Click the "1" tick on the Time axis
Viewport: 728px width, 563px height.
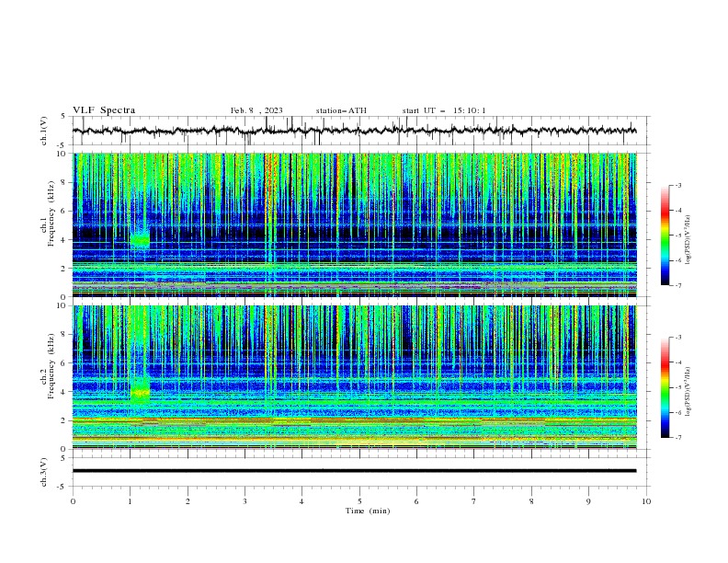click(x=130, y=501)
